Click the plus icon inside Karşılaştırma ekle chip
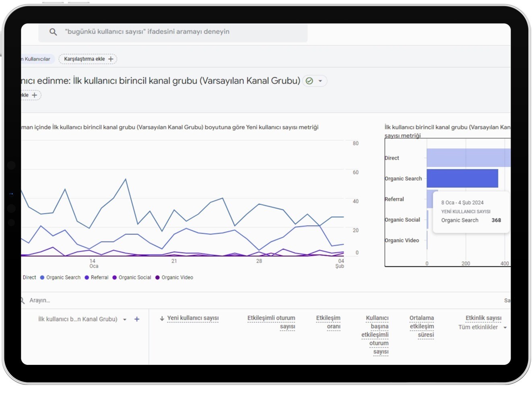The image size is (532, 399). (x=111, y=59)
